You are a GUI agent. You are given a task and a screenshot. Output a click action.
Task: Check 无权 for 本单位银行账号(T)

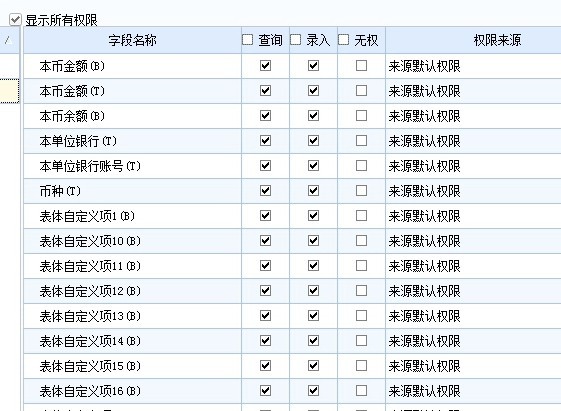[361, 166]
